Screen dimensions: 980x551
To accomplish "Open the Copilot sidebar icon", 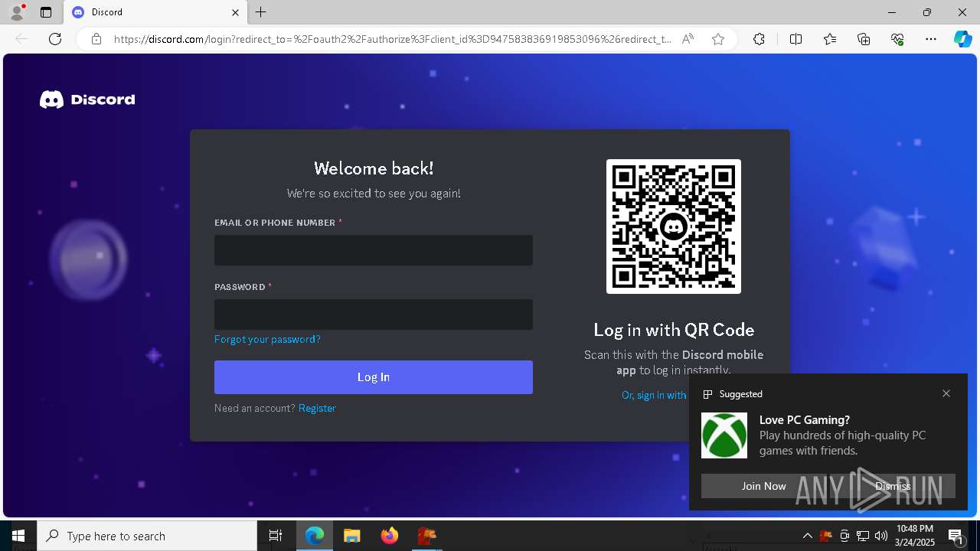I will (962, 39).
